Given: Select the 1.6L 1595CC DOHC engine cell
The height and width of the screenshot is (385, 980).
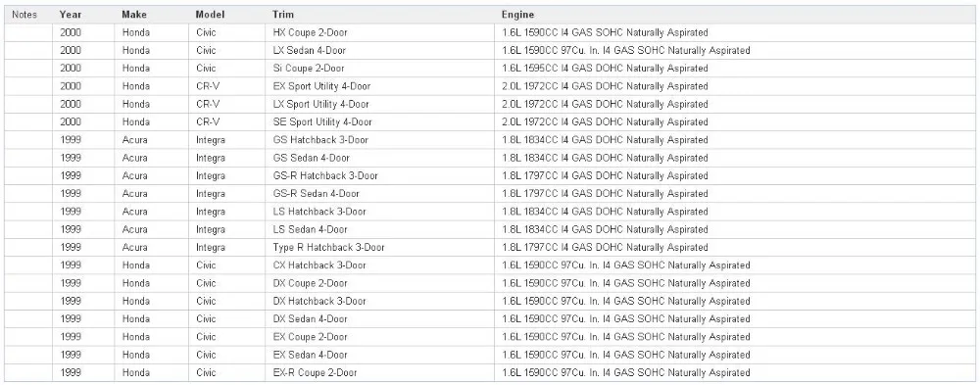Looking at the screenshot, I should click(x=735, y=69).
